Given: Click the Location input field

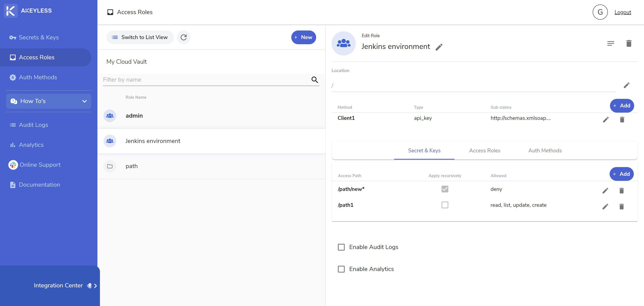Looking at the screenshot, I should 473,85.
